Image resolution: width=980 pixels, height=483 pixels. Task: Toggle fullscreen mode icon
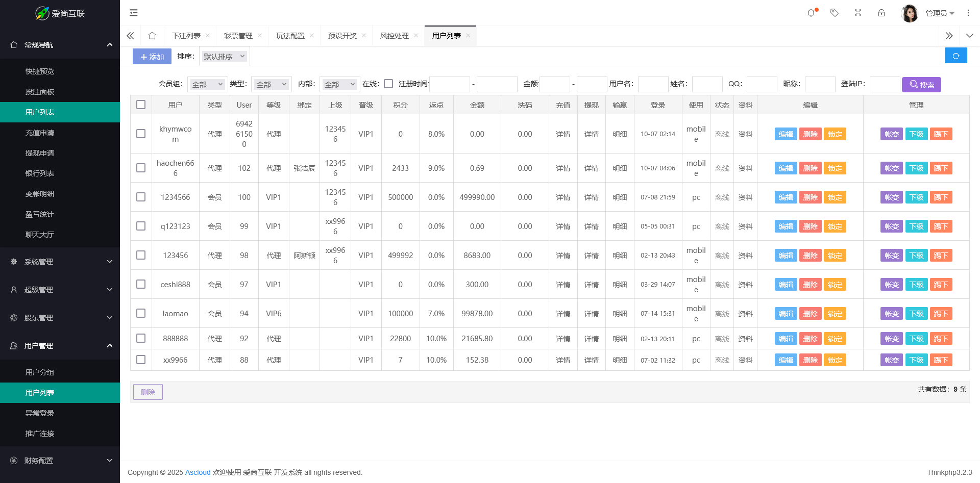(x=858, y=13)
